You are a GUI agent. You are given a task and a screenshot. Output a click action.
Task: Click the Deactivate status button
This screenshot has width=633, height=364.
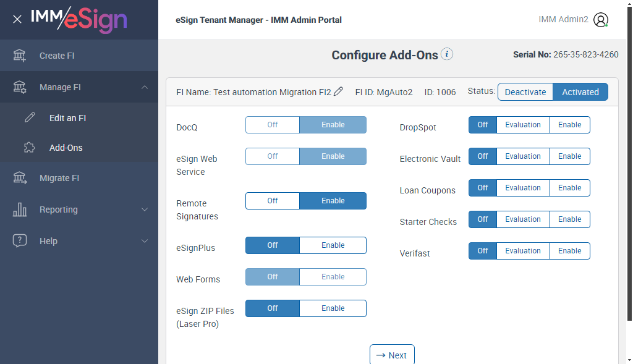525,92
